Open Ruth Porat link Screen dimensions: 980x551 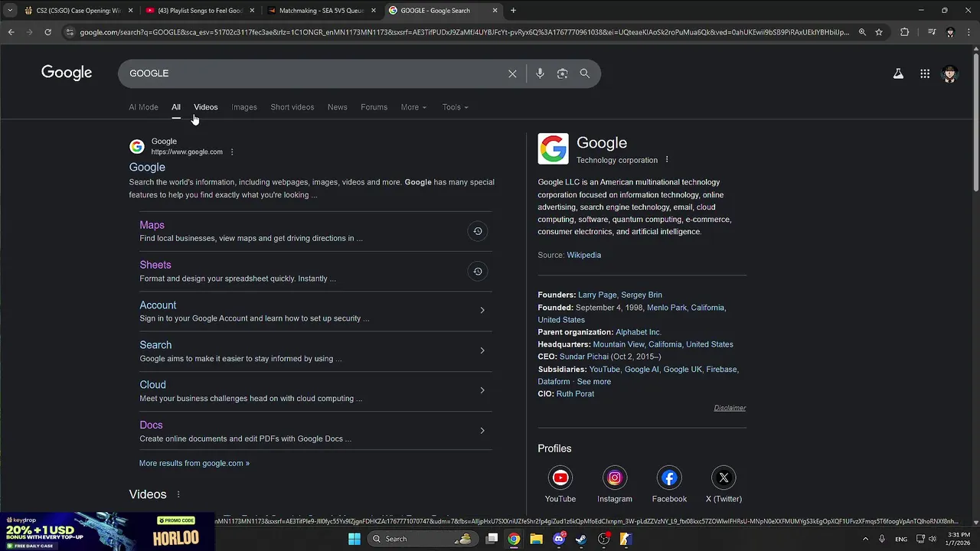pos(575,393)
